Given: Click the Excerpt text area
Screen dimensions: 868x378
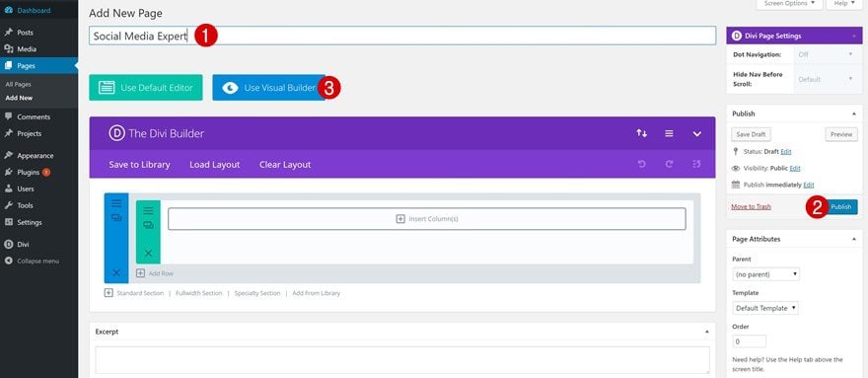Looking at the screenshot, I should (402, 359).
